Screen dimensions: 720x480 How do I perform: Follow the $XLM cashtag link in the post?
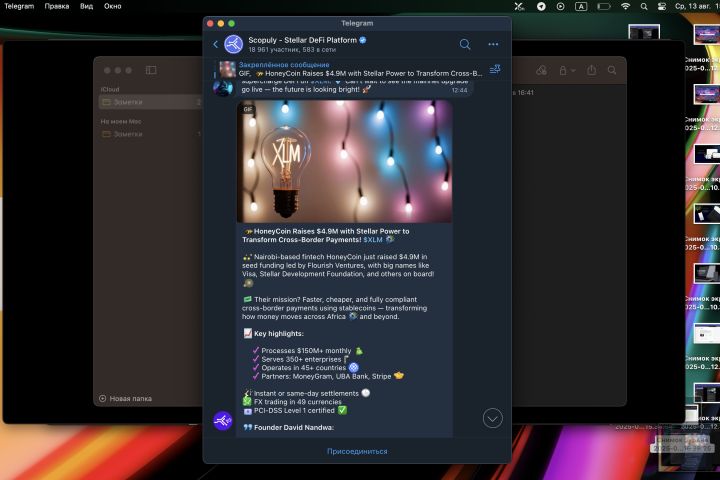point(372,240)
